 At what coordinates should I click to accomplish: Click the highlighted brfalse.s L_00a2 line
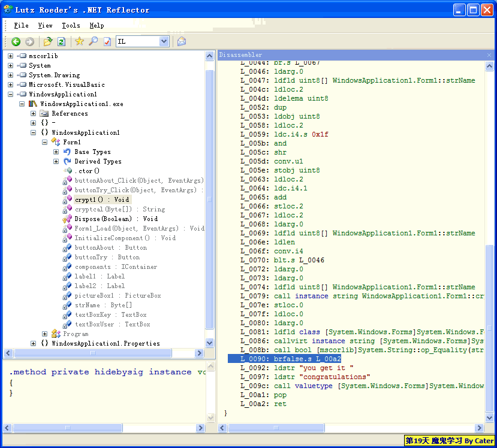[285, 359]
